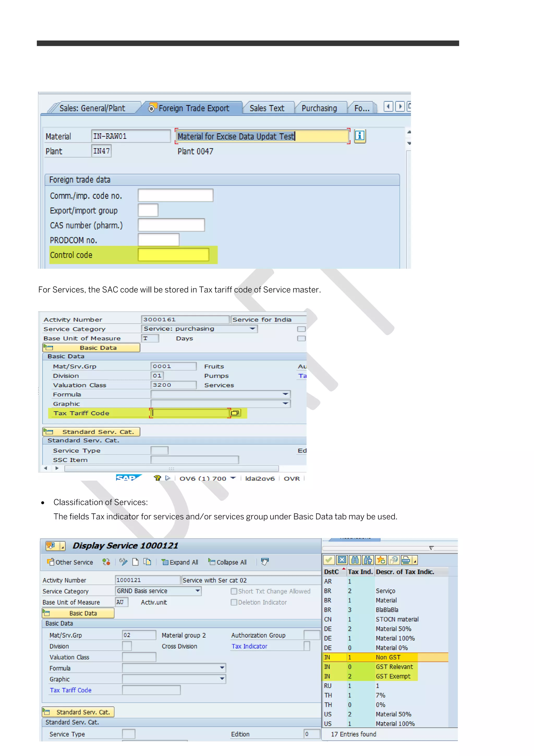Collapse Standard Serv. Cat. section in Display Service
Image resolution: width=534 pixels, height=756 pixels.
46,712
